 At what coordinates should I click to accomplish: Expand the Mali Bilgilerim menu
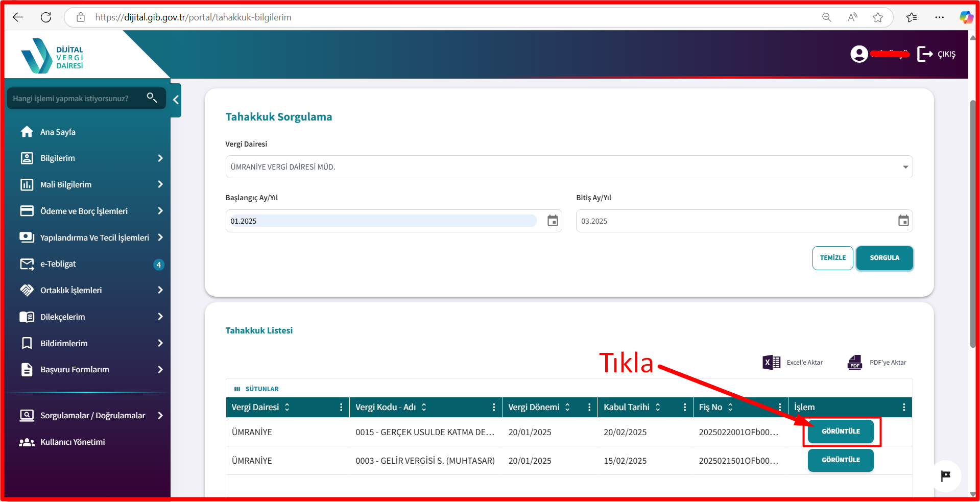pos(92,184)
